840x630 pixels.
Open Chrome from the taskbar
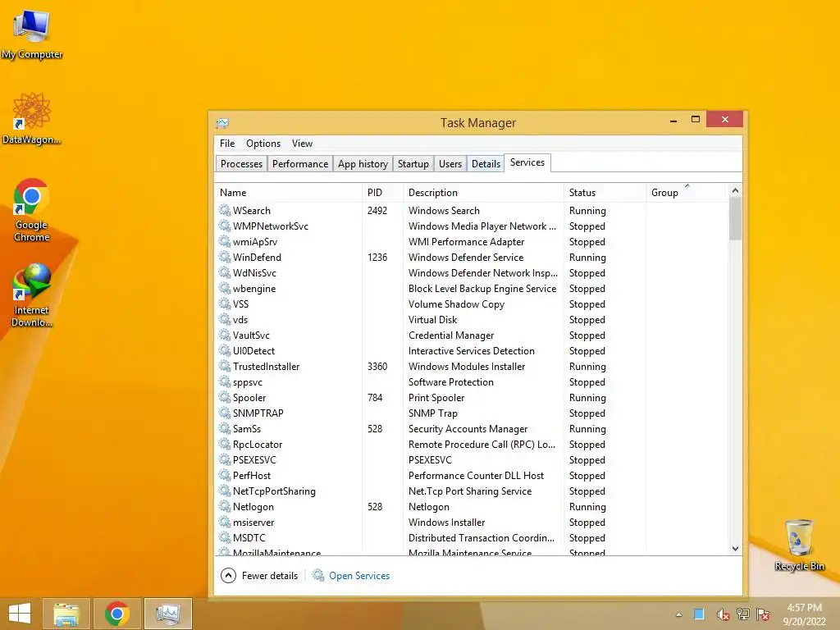point(116,614)
